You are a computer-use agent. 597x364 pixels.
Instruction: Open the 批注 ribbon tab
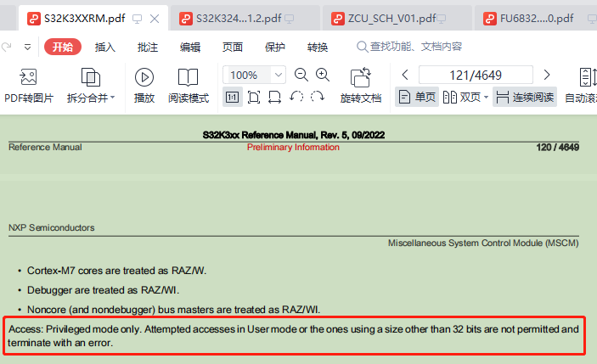tap(148, 47)
